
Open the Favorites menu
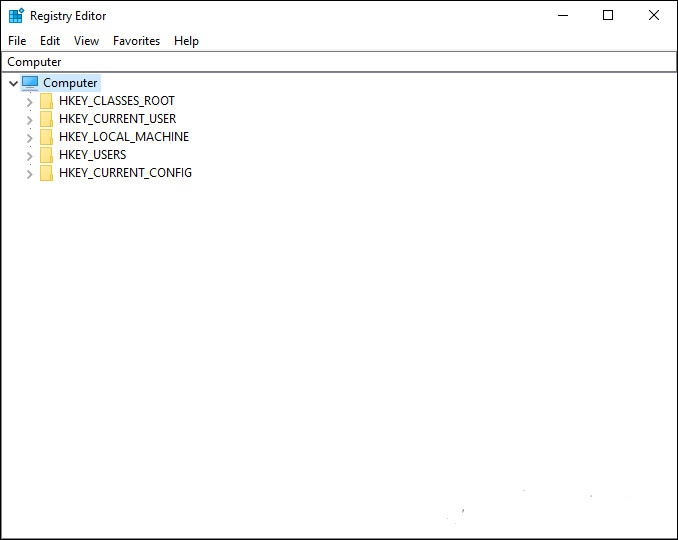137,41
